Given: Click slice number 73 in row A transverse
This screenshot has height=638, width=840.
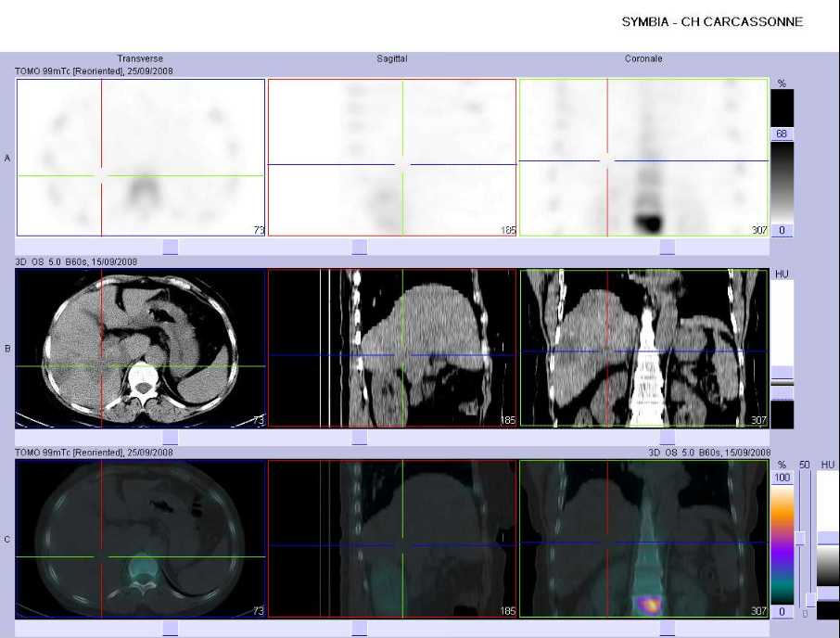Looking at the screenshot, I should tap(259, 230).
